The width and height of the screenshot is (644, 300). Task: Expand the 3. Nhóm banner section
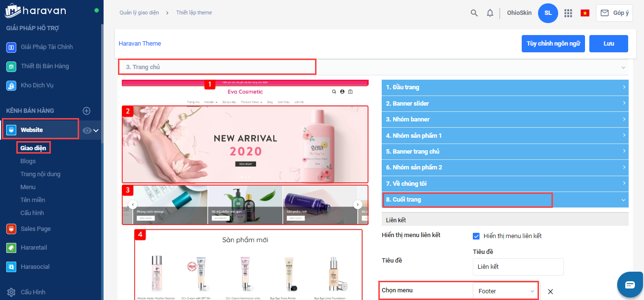505,119
